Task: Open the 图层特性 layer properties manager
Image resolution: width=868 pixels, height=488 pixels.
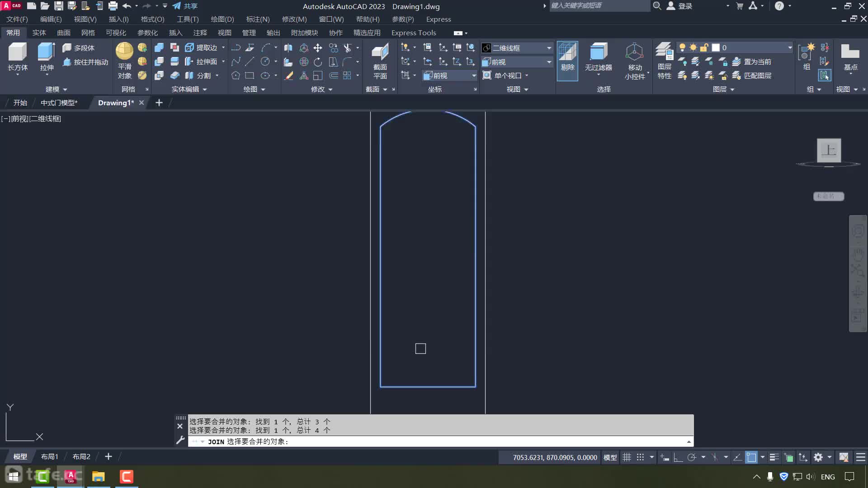Action: pos(665,61)
